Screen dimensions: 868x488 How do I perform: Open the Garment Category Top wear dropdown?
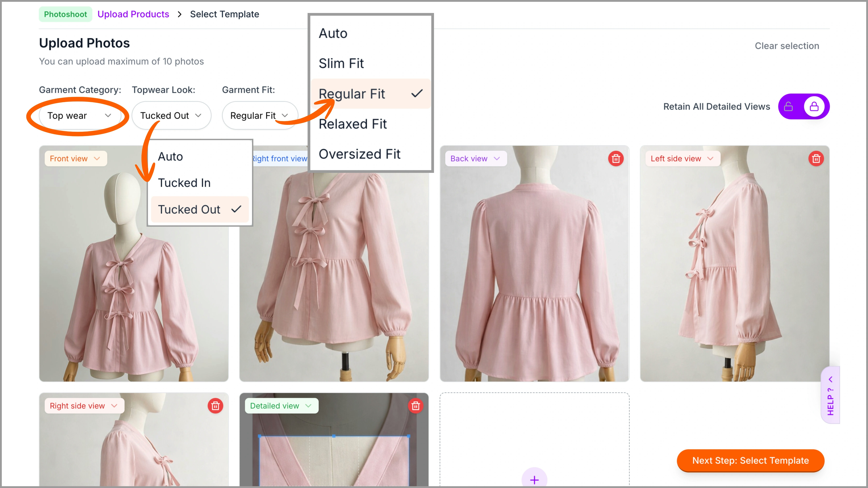[x=80, y=116]
